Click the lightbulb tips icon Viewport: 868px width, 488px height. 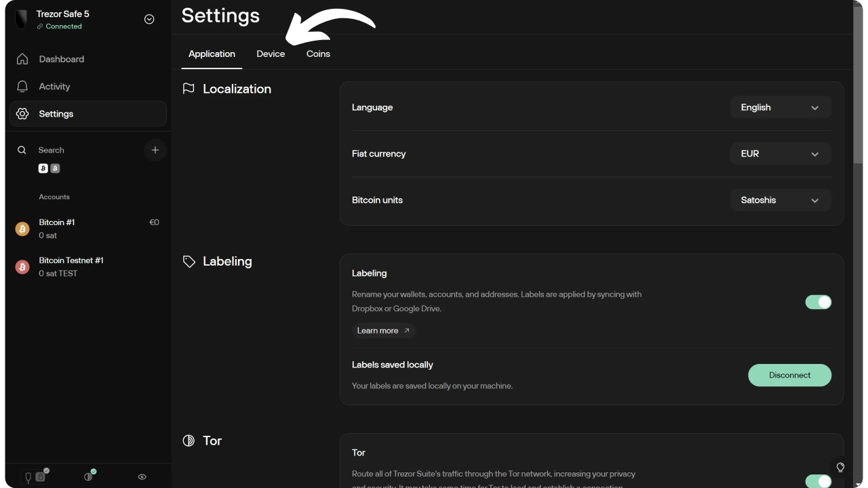point(840,467)
